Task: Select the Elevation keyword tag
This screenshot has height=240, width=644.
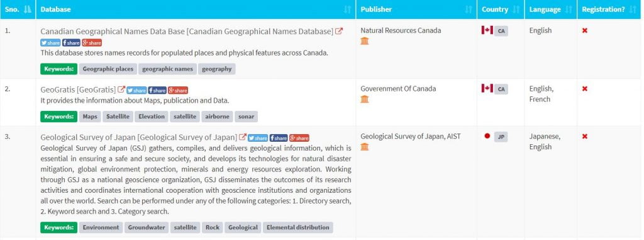Action: [x=152, y=117]
